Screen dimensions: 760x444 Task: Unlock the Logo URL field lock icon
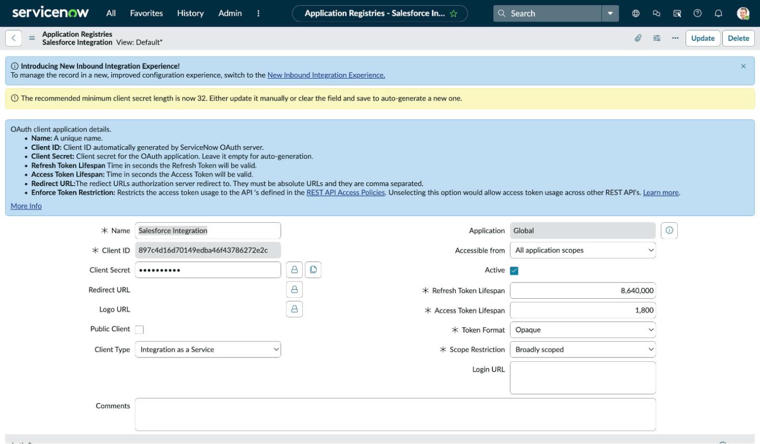[294, 309]
